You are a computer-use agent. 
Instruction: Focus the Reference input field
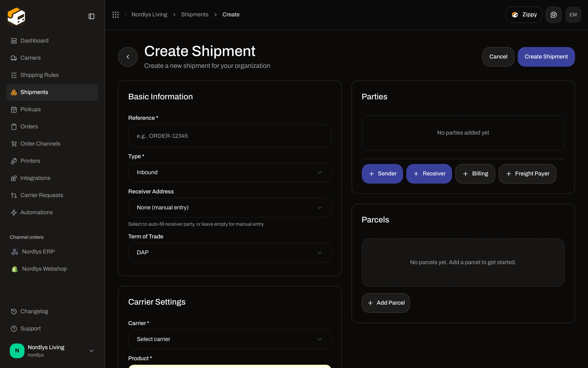click(x=230, y=136)
